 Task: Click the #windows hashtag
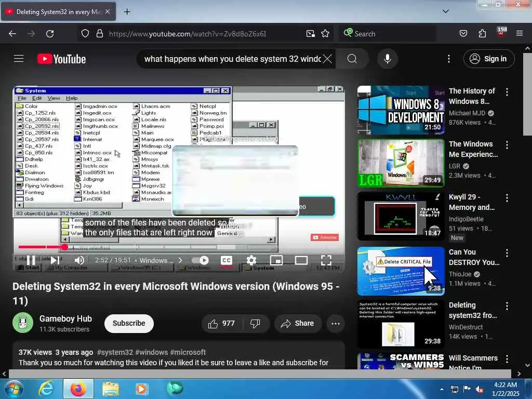151,353
